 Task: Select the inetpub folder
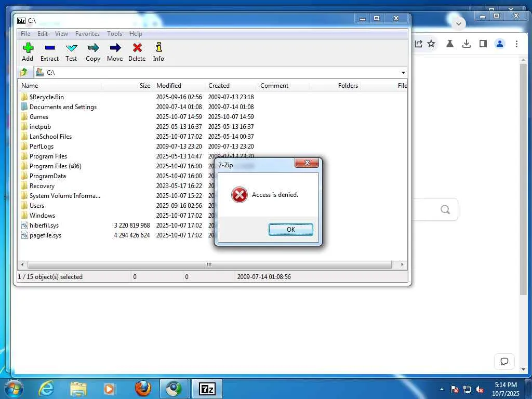40,127
